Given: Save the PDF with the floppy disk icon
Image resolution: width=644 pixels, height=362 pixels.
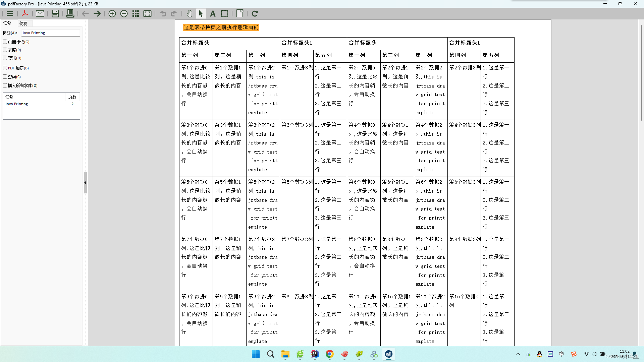Looking at the screenshot, I should click(x=55, y=14).
